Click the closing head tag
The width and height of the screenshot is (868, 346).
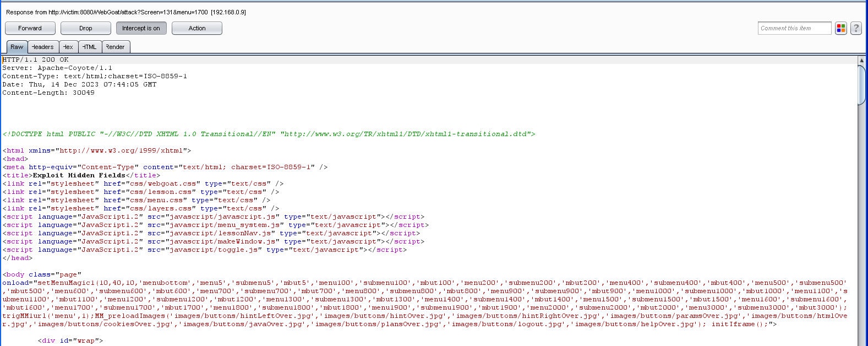[x=18, y=258]
